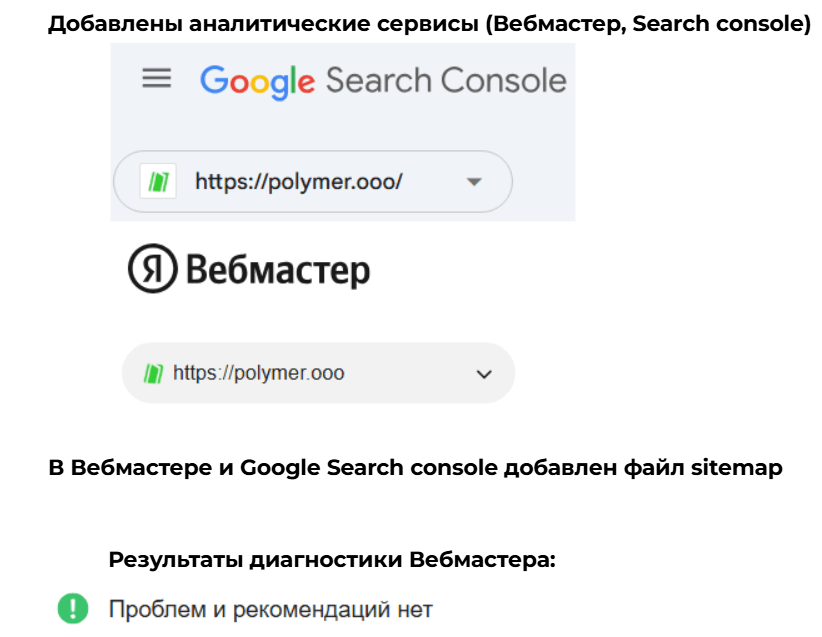Select https://polymer.ooo text in Вебмастер selector
The image size is (822, 637).
[258, 373]
